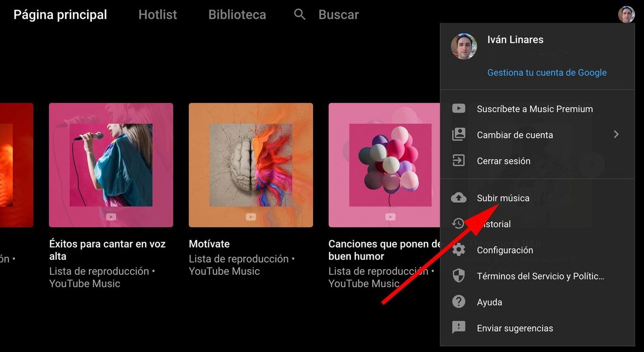Click the Configuración gear icon
The width and height of the screenshot is (644, 352).
coord(459,250)
